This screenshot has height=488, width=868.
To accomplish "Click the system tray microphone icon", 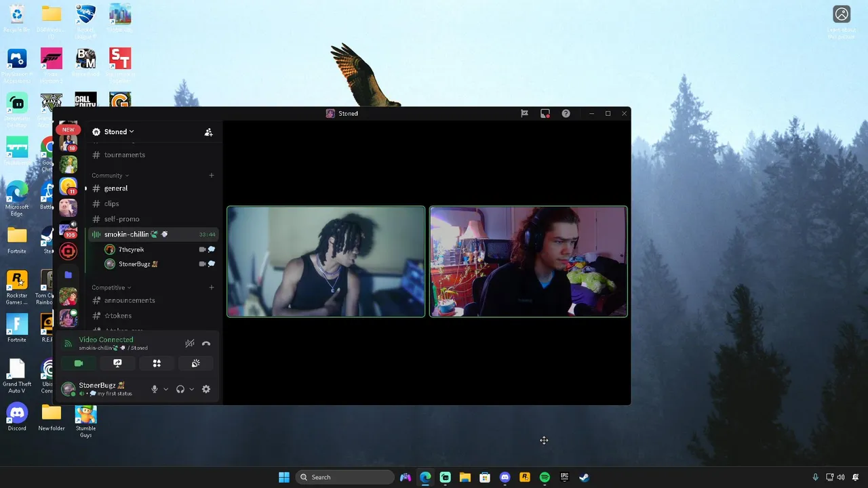I will tap(815, 477).
